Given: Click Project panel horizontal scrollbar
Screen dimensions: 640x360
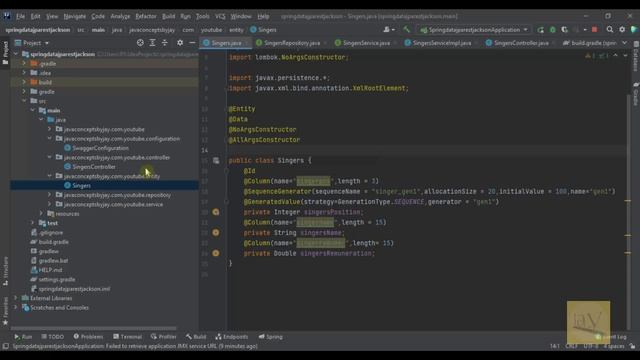Looking at the screenshot, I should 94,328.
